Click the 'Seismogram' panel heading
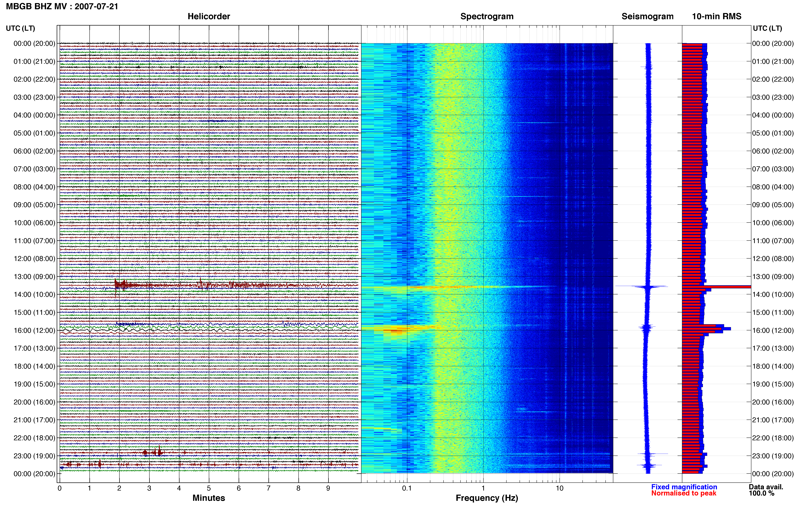The width and height of the screenshot is (812, 508). (x=648, y=16)
